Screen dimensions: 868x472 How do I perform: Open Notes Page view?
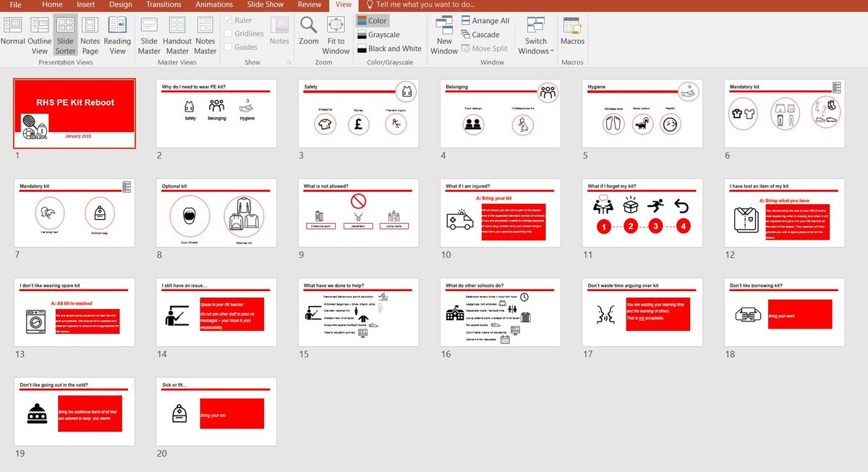pyautogui.click(x=90, y=35)
